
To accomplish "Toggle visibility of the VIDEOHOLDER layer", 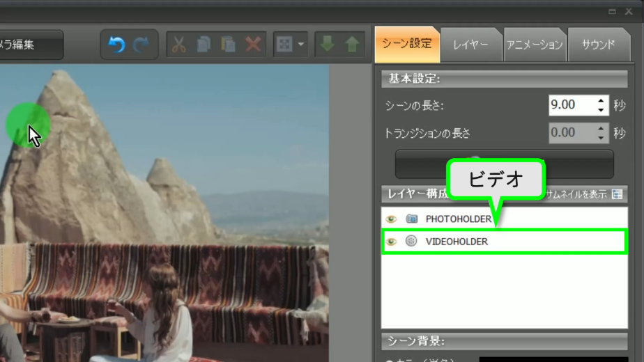I will [392, 242].
